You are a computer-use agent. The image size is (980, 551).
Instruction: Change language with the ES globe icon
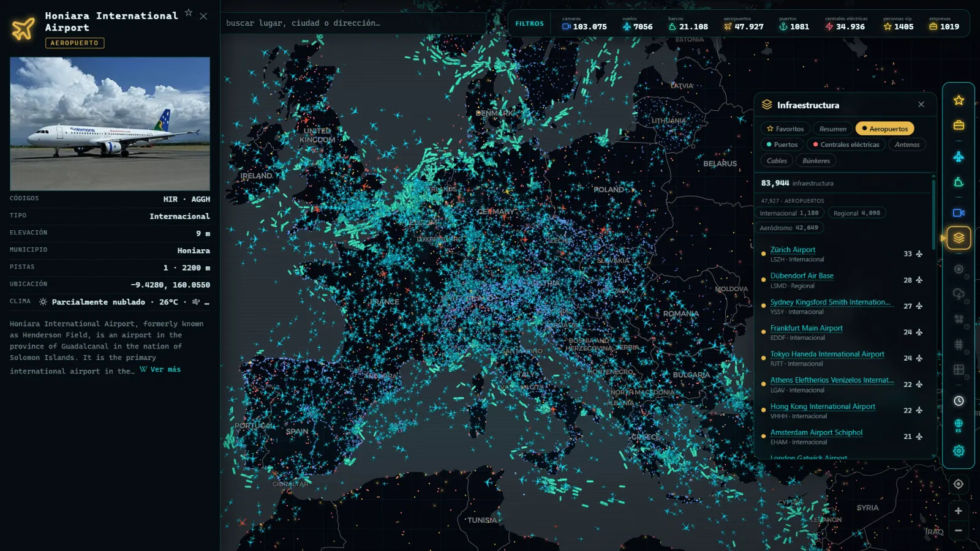(x=959, y=425)
